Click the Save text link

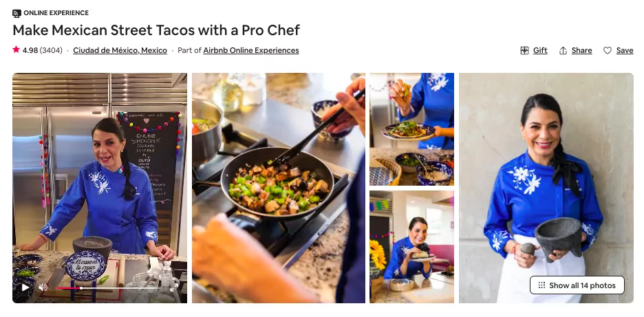[625, 50]
